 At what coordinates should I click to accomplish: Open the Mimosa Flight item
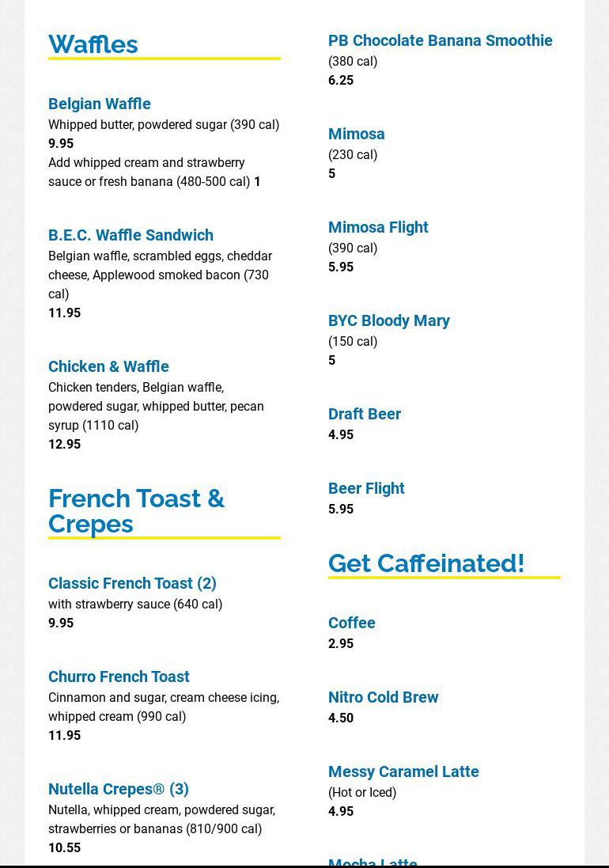pyautogui.click(x=378, y=227)
